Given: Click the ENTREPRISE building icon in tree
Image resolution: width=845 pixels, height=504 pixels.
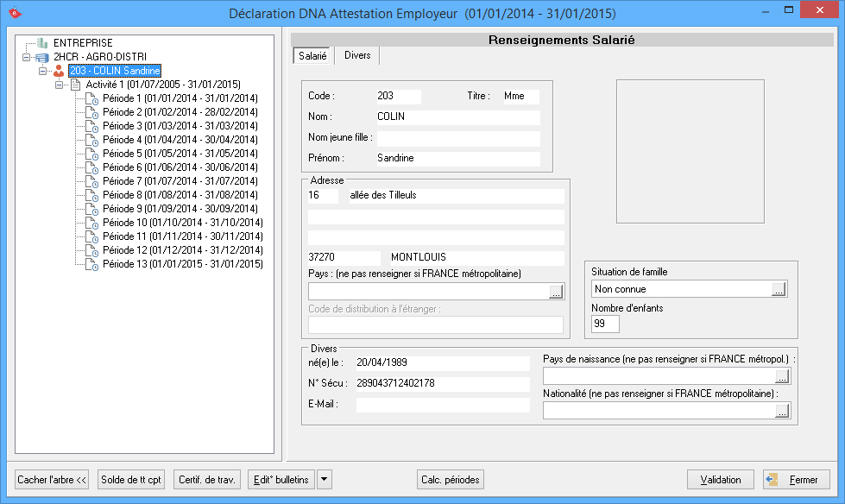Looking at the screenshot, I should point(42,43).
